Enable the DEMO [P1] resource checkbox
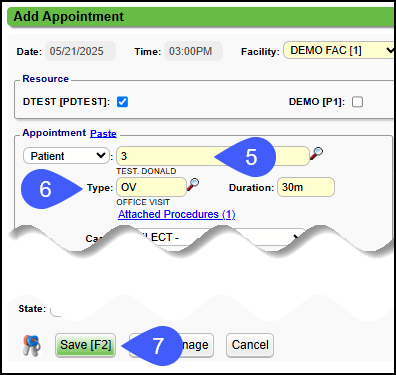 click(x=357, y=102)
